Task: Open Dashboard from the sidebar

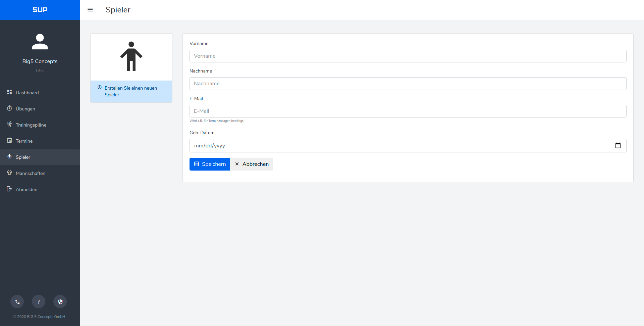Action: pos(27,93)
